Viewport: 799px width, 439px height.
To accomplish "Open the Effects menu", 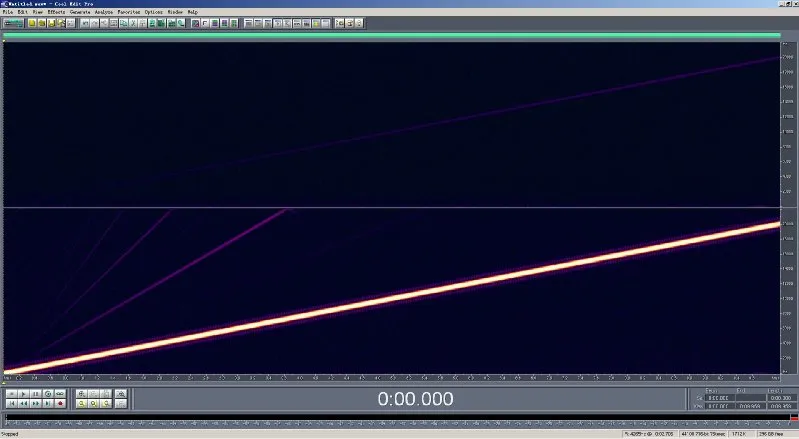I will (56, 12).
